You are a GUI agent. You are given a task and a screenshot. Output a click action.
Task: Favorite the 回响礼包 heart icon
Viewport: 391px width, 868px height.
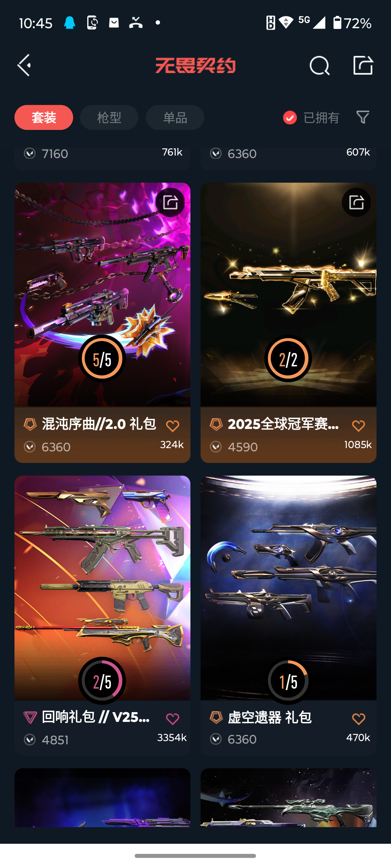pos(173,719)
